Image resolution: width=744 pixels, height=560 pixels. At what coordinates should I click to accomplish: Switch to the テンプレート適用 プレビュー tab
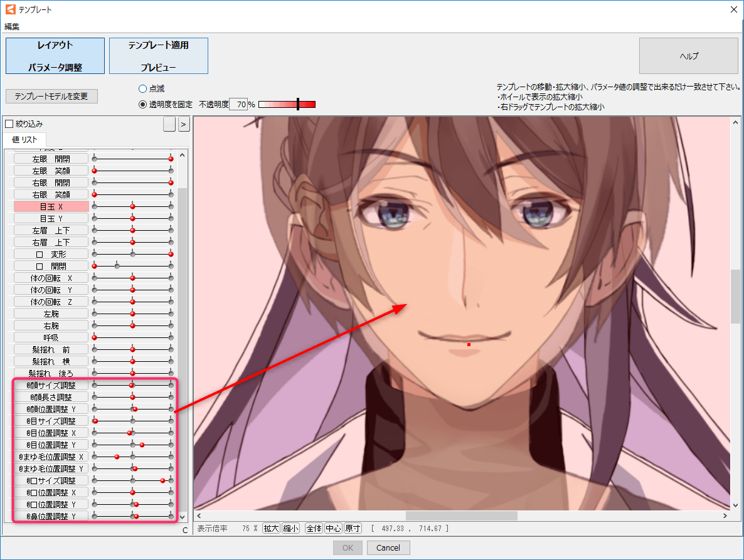158,56
